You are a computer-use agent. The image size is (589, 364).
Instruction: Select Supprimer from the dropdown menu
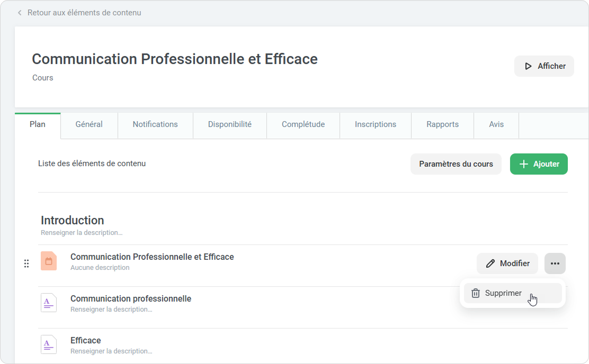click(x=503, y=293)
